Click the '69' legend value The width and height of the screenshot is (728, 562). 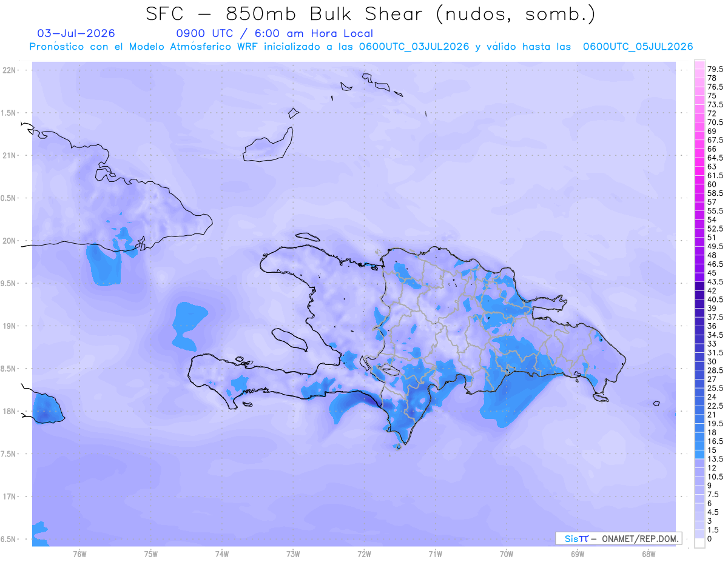point(712,131)
